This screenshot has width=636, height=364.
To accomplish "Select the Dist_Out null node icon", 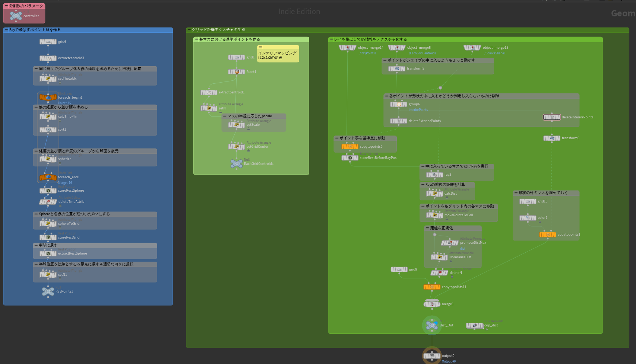I will point(432,325).
